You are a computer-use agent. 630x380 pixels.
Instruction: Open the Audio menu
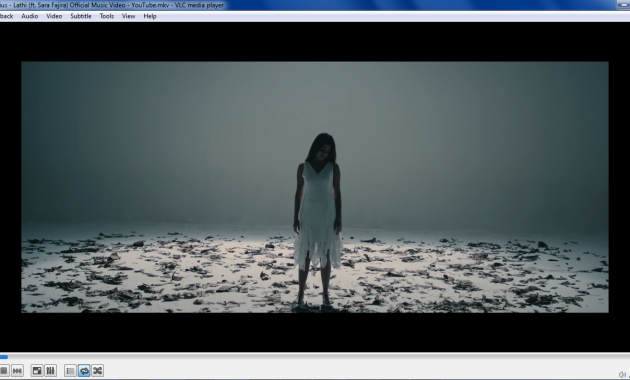[x=30, y=16]
